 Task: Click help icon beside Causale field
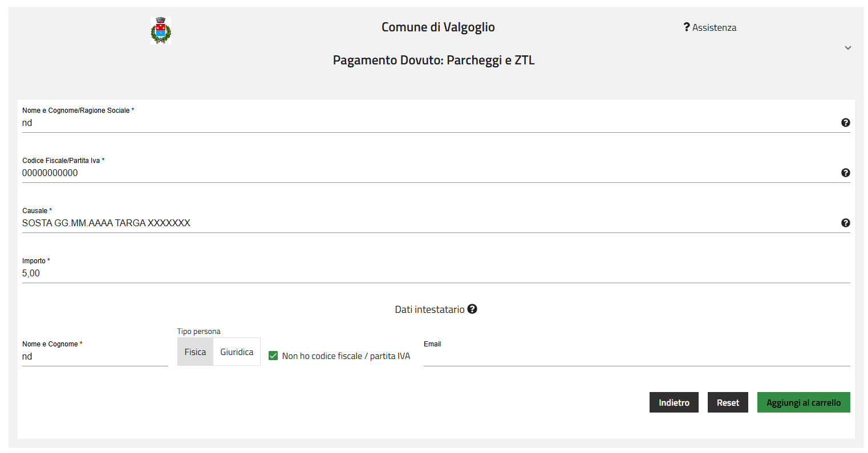tap(845, 223)
